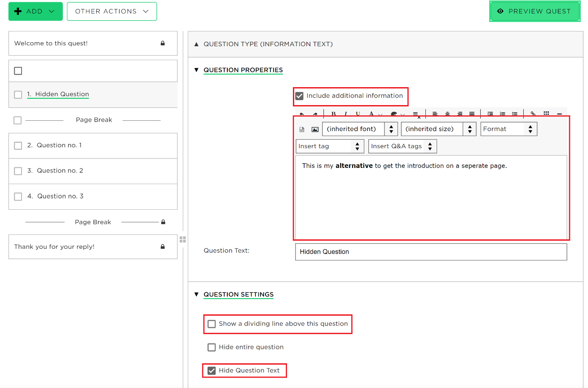Screen dimensions: 588x388
Task: Click the insert link icon
Action: 533,114
